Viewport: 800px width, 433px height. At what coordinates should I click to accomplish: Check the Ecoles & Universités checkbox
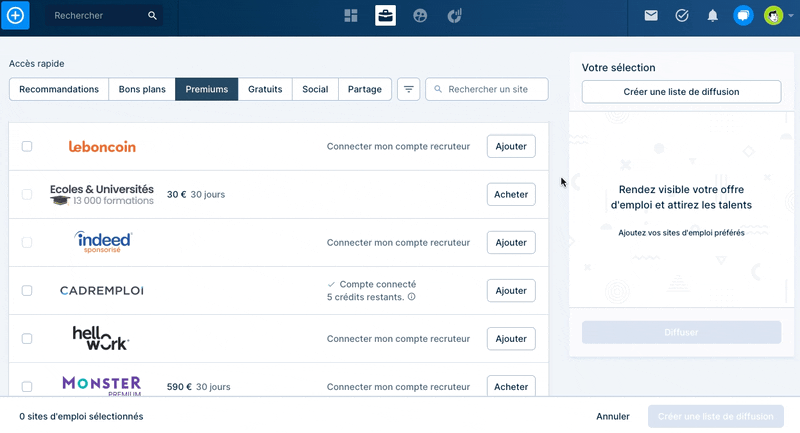pyautogui.click(x=27, y=194)
